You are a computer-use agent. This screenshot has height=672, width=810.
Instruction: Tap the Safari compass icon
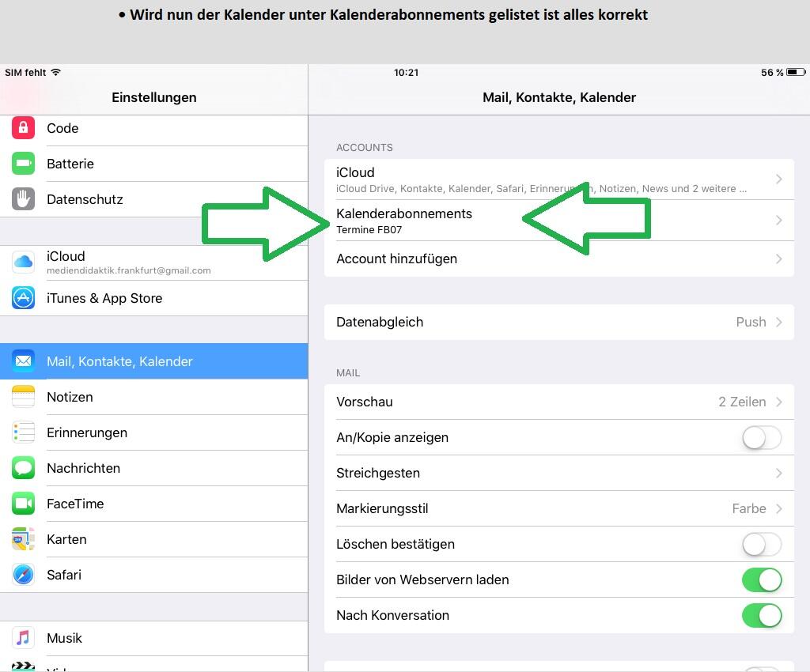click(x=23, y=575)
